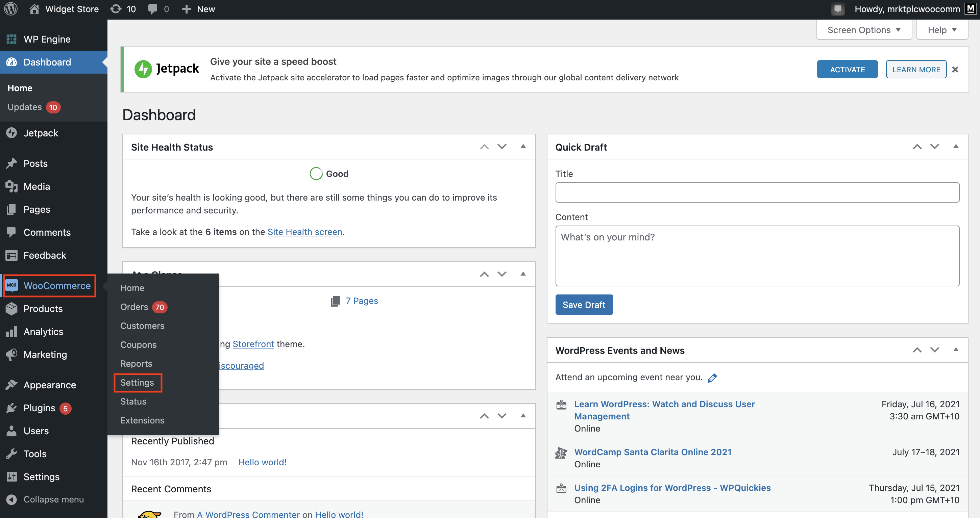
Task: Select Customers in WooCommerce submenu
Action: pyautogui.click(x=142, y=326)
